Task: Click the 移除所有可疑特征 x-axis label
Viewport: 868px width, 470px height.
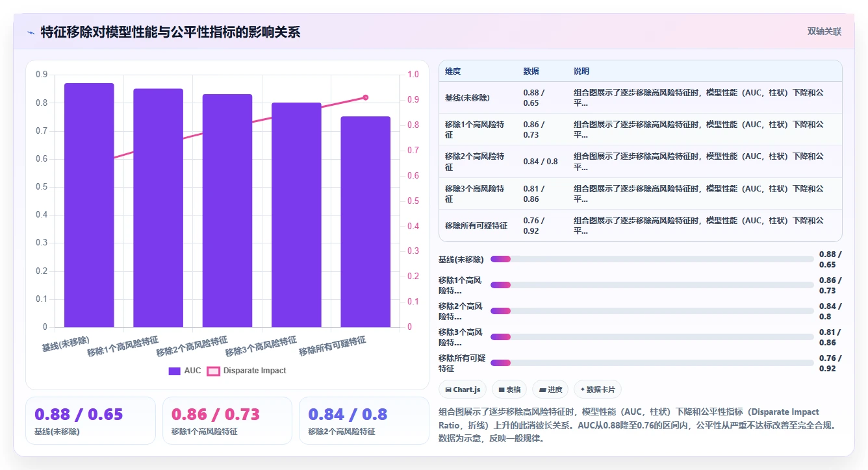Action: tap(333, 346)
